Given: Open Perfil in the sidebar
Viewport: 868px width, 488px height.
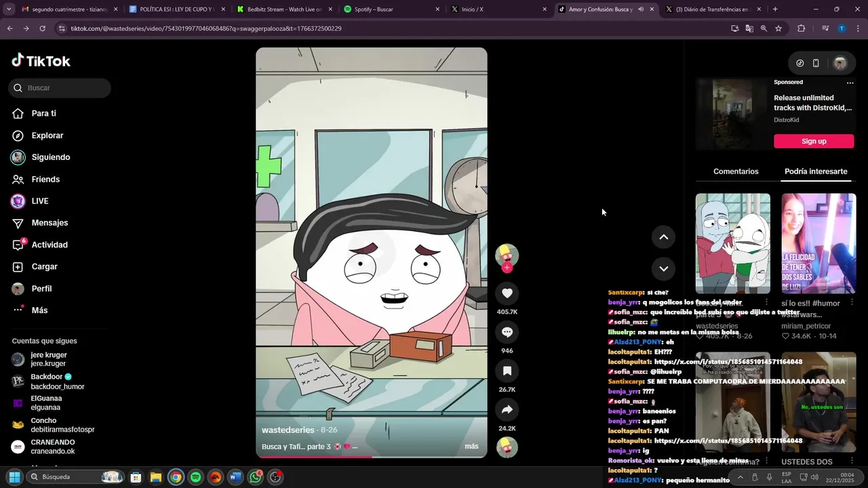Looking at the screenshot, I should [x=41, y=288].
